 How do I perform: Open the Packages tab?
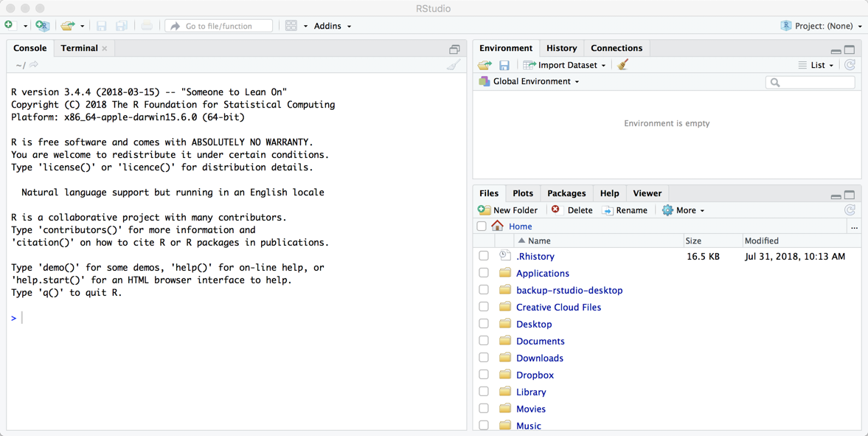(x=566, y=193)
